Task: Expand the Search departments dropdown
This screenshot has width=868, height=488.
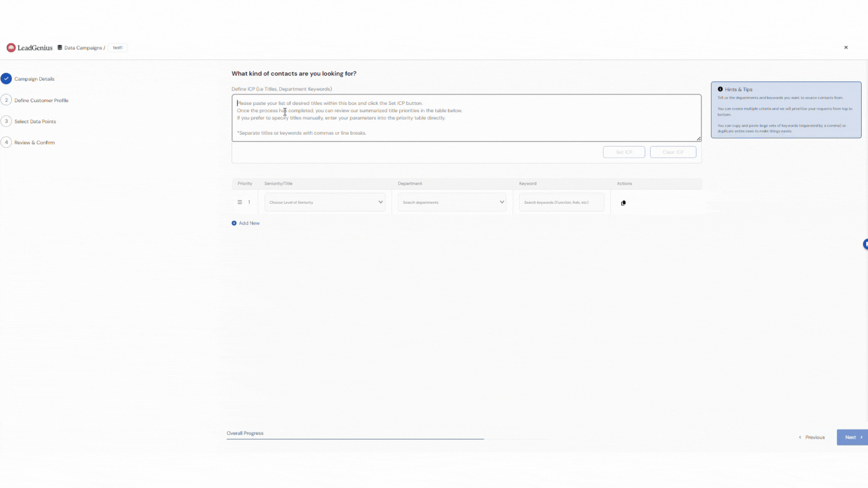Action: click(452, 202)
